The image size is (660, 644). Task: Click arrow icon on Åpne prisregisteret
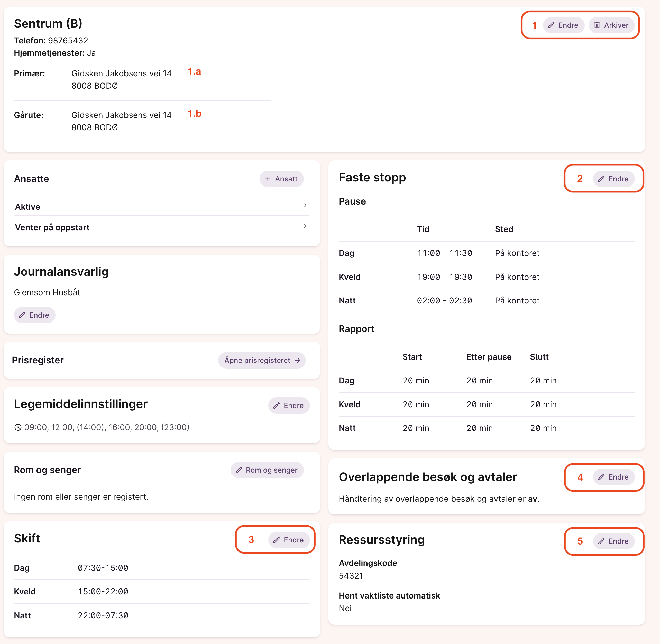point(298,360)
